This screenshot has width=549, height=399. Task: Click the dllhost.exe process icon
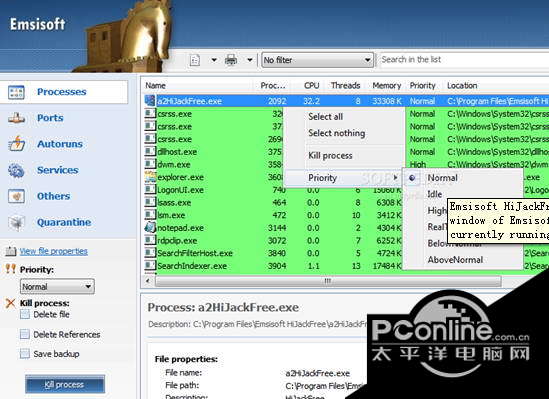pyautogui.click(x=150, y=152)
